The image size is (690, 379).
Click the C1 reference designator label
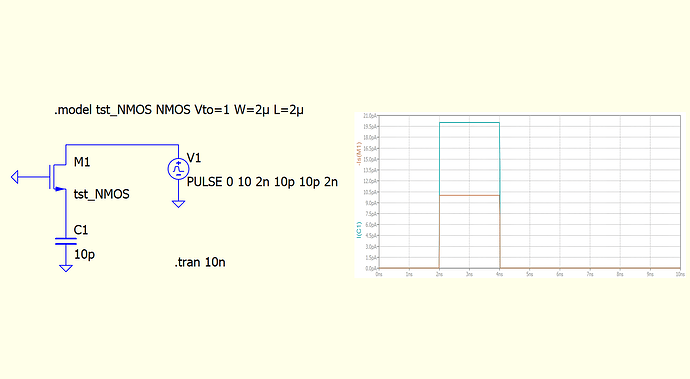tap(81, 230)
